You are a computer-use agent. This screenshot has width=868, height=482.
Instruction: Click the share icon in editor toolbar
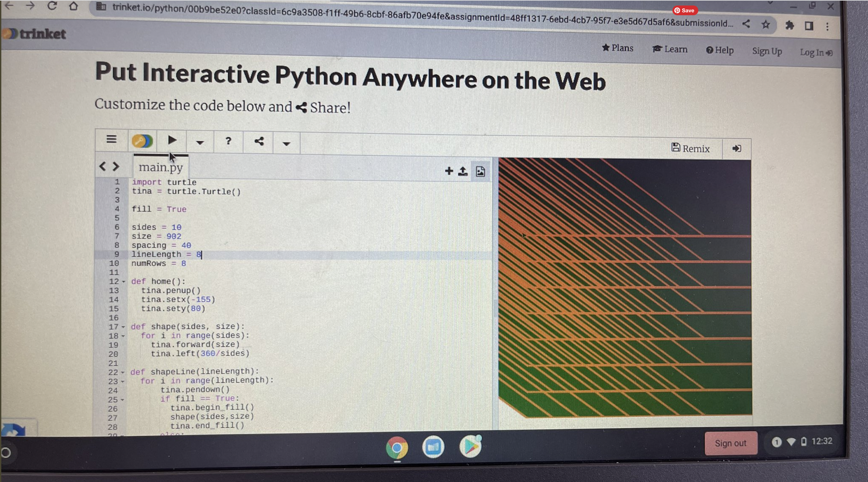(259, 141)
